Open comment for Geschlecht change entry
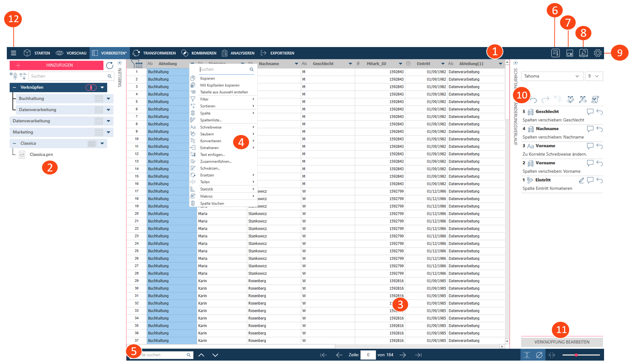Viewport: 631px width, 364px height. point(590,112)
